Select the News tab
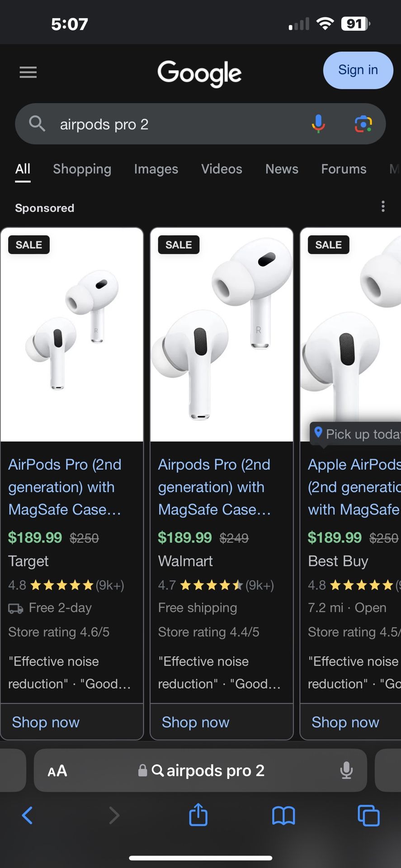 [281, 169]
